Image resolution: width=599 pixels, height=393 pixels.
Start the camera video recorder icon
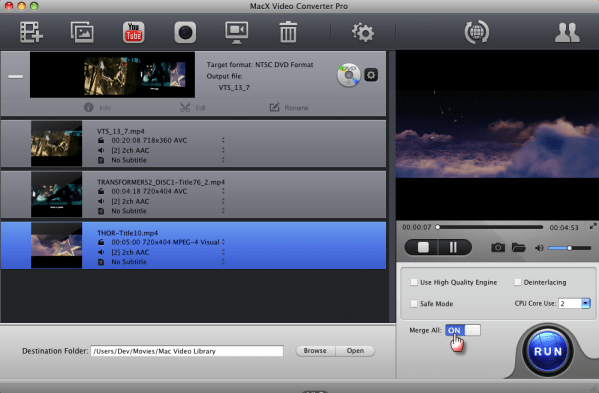pyautogui.click(x=185, y=32)
